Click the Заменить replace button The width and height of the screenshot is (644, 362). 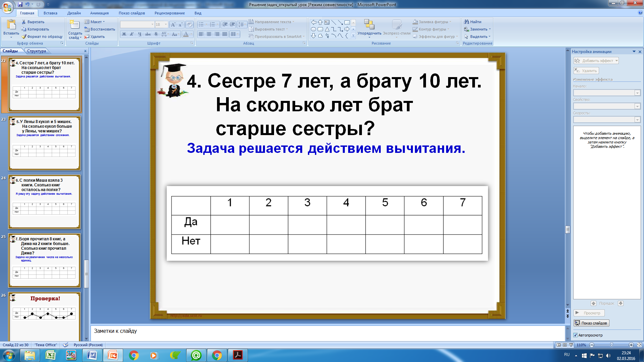(477, 29)
